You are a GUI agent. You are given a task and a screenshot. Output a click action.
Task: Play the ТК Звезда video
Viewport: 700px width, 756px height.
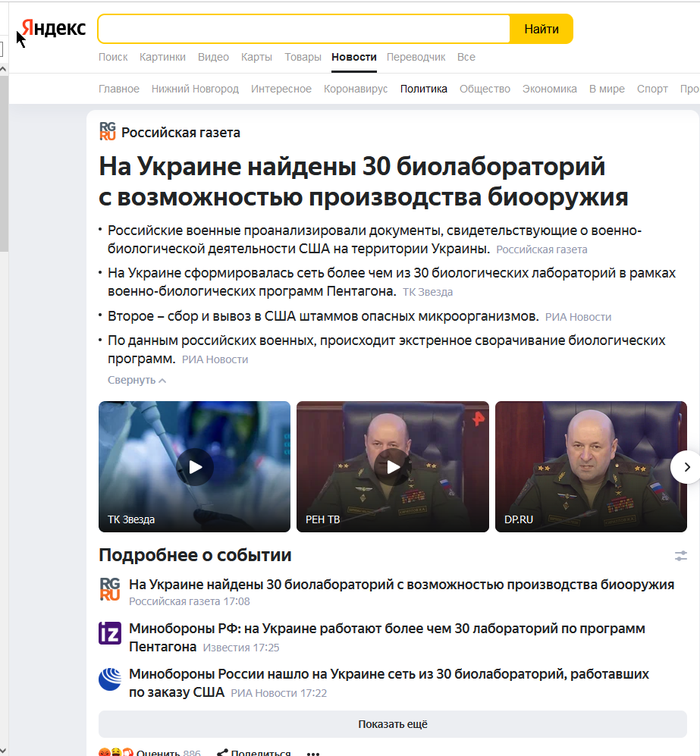195,466
